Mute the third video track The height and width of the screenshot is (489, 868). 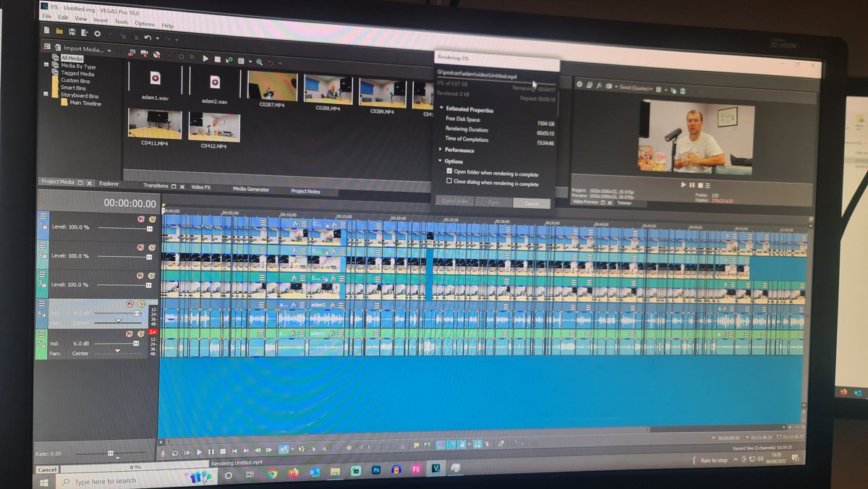[x=142, y=275]
